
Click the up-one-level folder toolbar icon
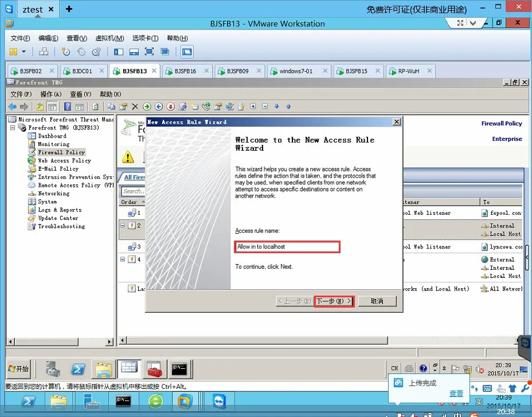(40, 107)
